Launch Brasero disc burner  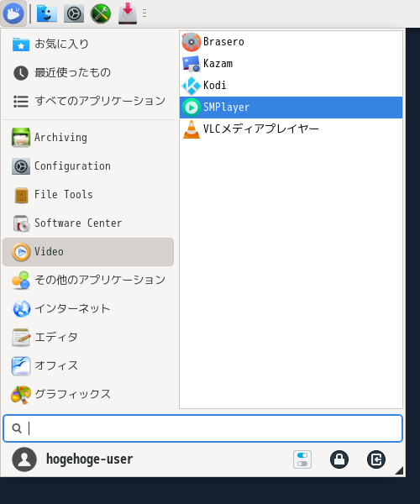click(x=291, y=42)
